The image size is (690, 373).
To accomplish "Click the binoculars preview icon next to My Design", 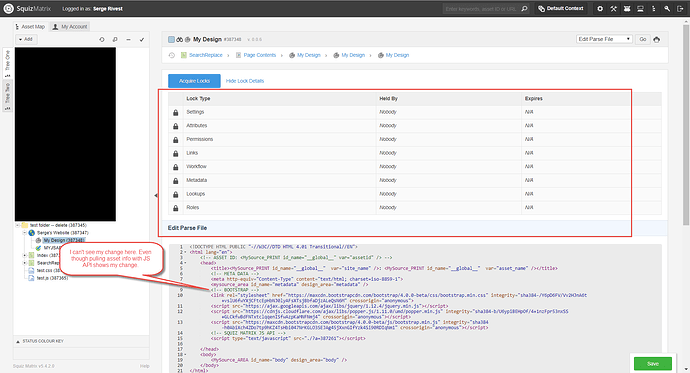I will 180,40.
